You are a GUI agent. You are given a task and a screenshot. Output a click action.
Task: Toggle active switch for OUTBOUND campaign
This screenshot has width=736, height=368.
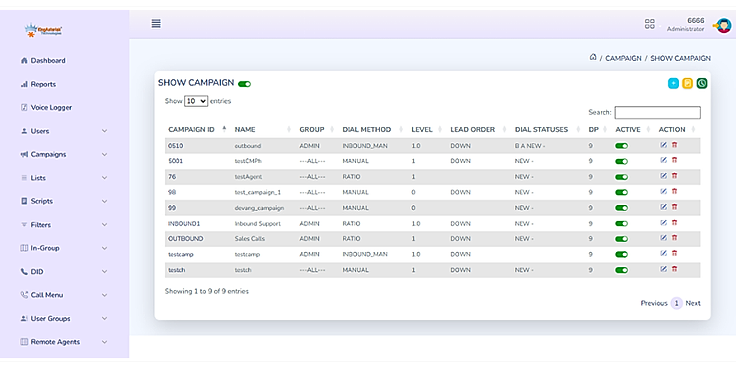coord(621,239)
